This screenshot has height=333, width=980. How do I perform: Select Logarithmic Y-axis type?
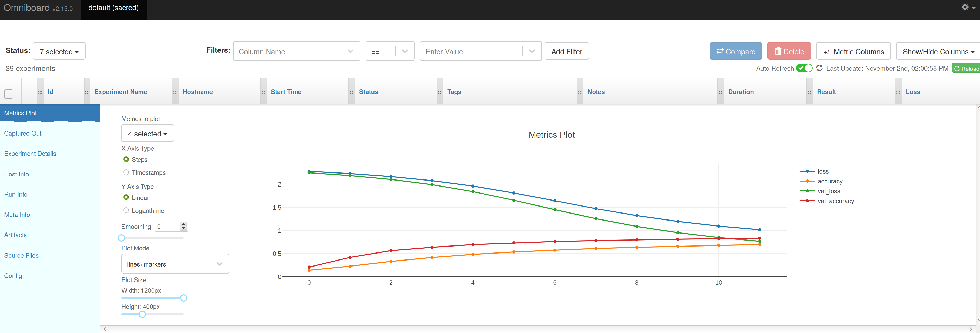[126, 210]
